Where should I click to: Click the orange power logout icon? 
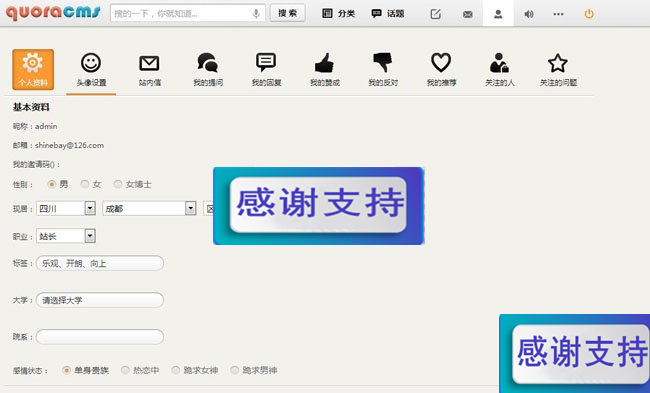tap(589, 14)
